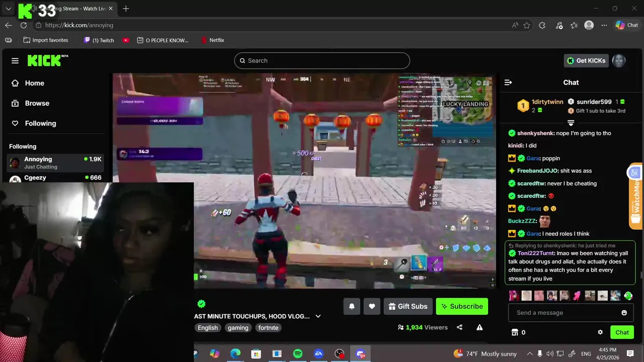Select the green bird emote in quick emotes
Screen dimensions: 644x362
pyautogui.click(x=628, y=296)
